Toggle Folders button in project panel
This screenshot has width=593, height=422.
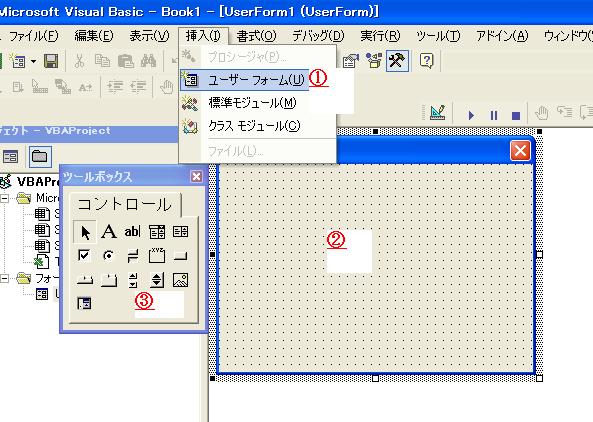[40, 156]
